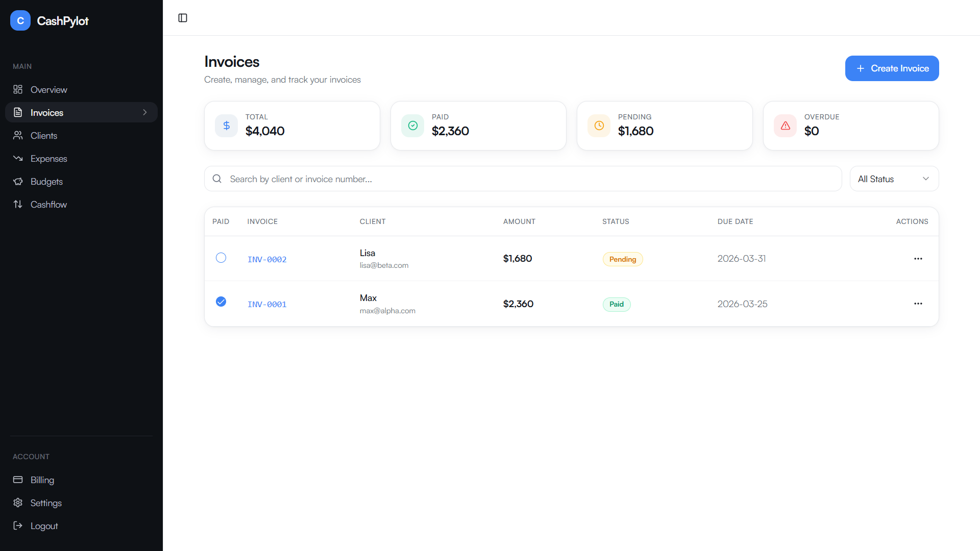
Task: Click the Expenses arrow icon
Action: 18,158
